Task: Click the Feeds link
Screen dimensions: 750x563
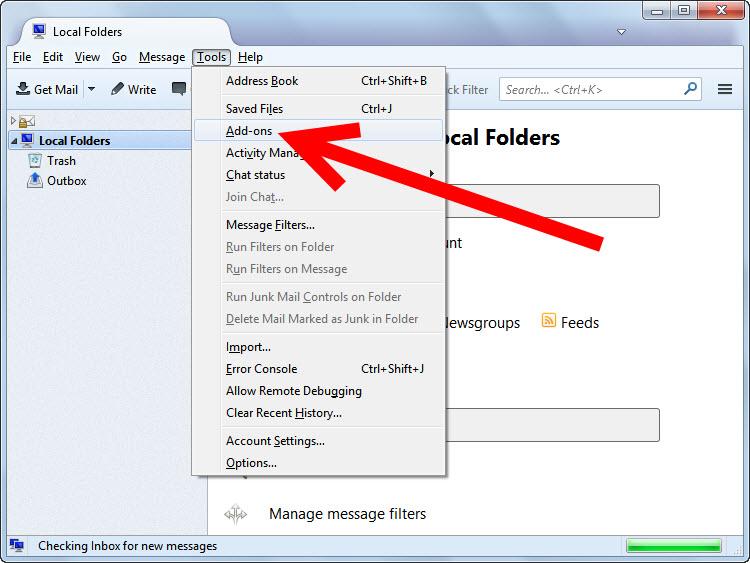Action: click(580, 323)
